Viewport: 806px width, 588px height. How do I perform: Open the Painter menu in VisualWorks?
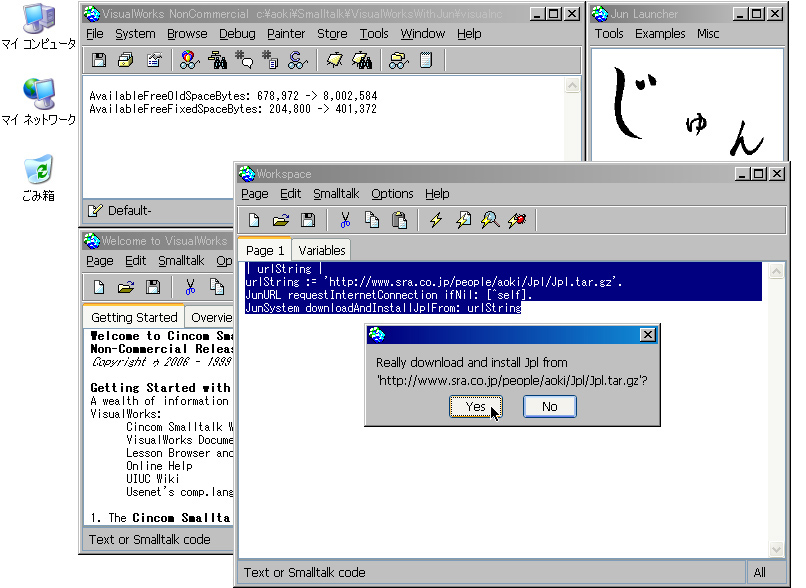coord(286,34)
